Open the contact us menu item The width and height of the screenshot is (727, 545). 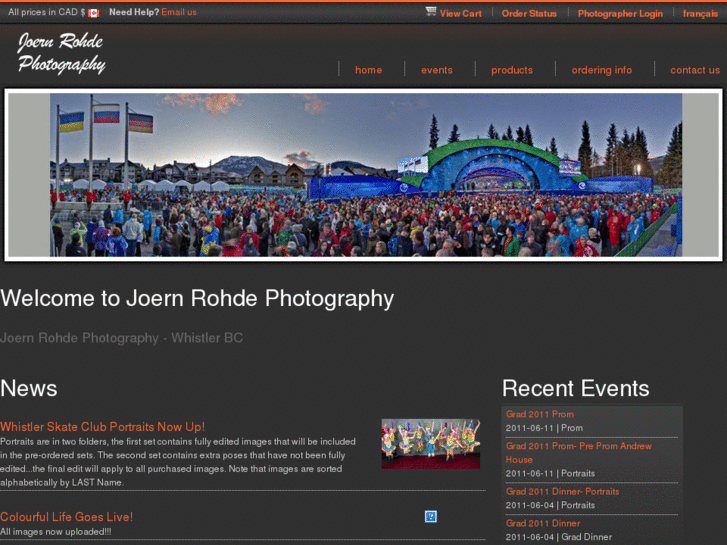(x=695, y=70)
